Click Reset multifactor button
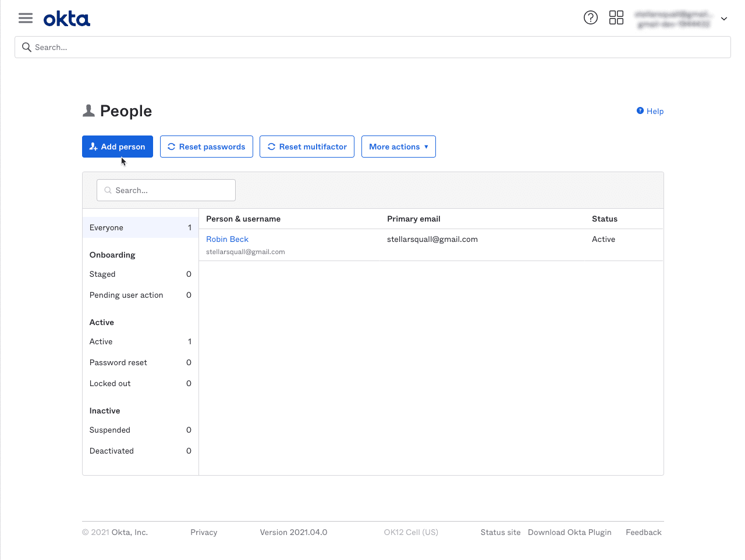The image size is (745, 560). pyautogui.click(x=307, y=147)
